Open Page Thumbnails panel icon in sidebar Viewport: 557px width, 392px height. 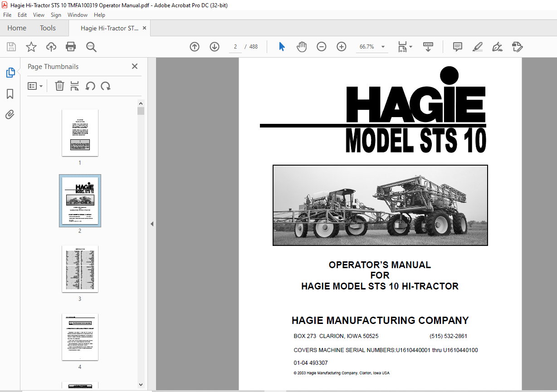[x=10, y=73]
